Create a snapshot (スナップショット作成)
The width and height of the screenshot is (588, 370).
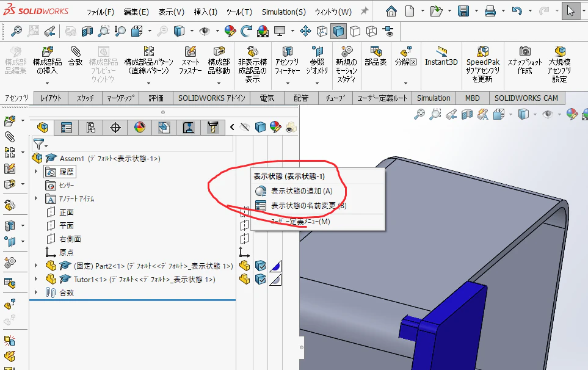(524, 61)
